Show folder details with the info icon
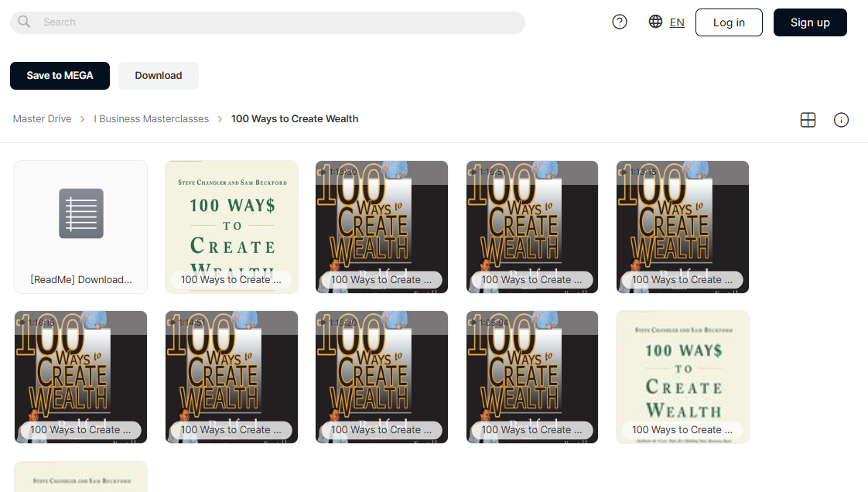Viewport: 868px width, 492px height. pos(841,120)
